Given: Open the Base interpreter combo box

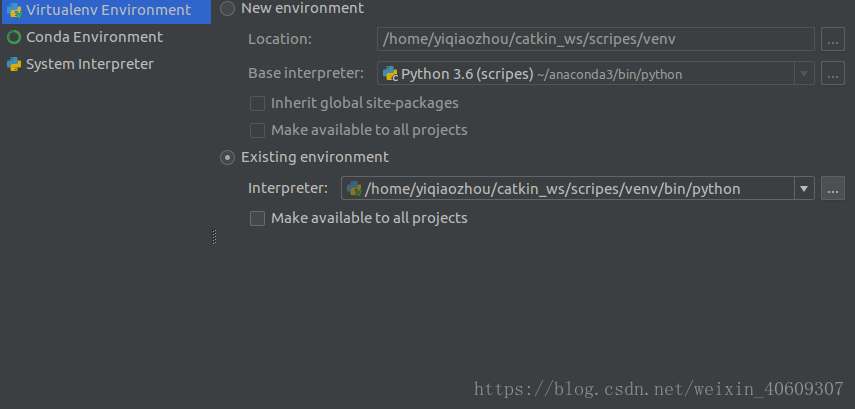Looking at the screenshot, I should 595,74.
